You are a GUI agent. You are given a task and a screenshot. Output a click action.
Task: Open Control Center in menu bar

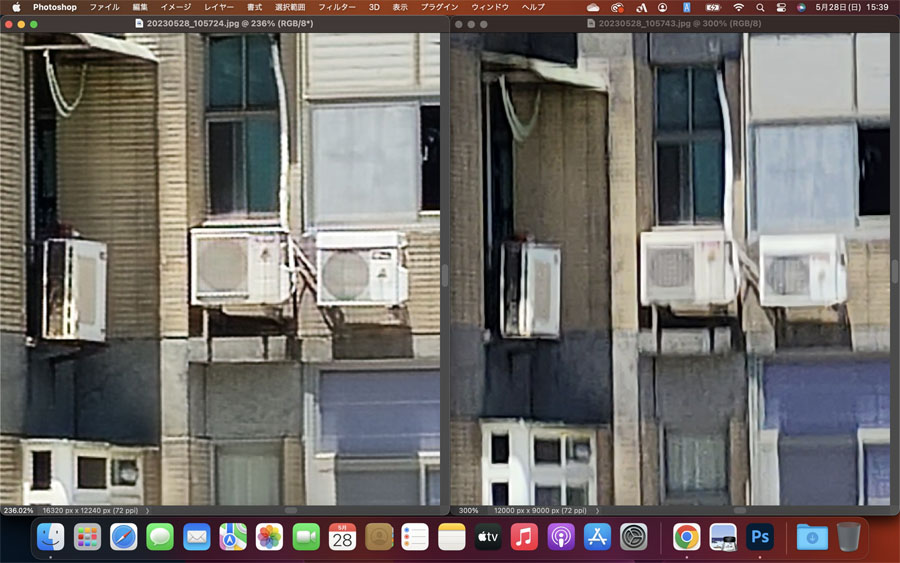click(x=781, y=7)
